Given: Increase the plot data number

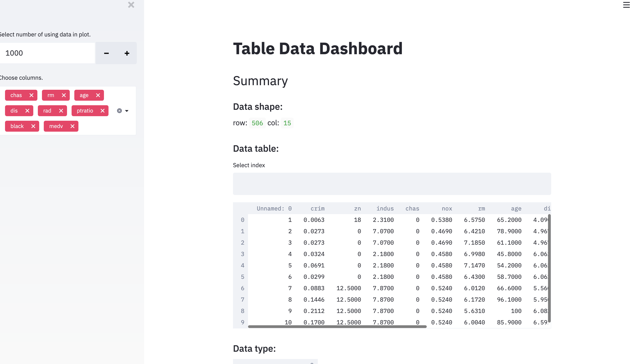Looking at the screenshot, I should (x=127, y=53).
